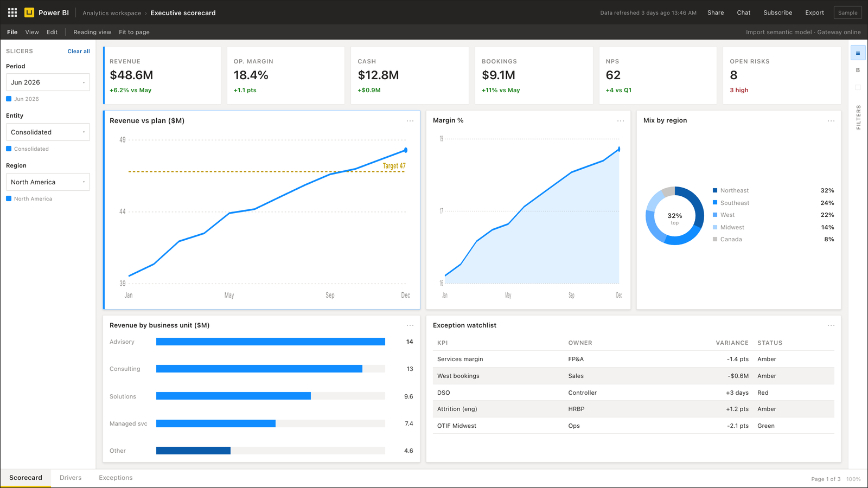The height and width of the screenshot is (488, 868).
Task: Sort by OWNER column header
Action: pyautogui.click(x=580, y=343)
